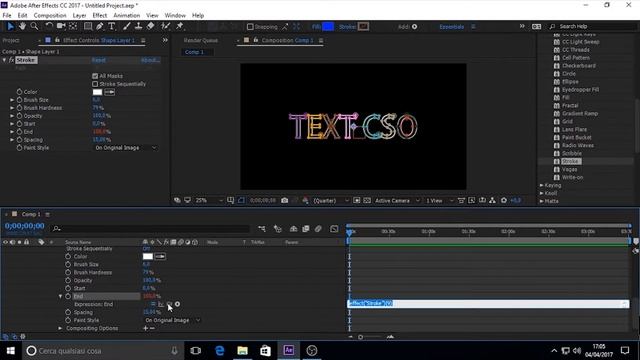Open the Adobe After Effects taskbar icon
Viewport: 640px width, 360px height.
[x=289, y=351]
